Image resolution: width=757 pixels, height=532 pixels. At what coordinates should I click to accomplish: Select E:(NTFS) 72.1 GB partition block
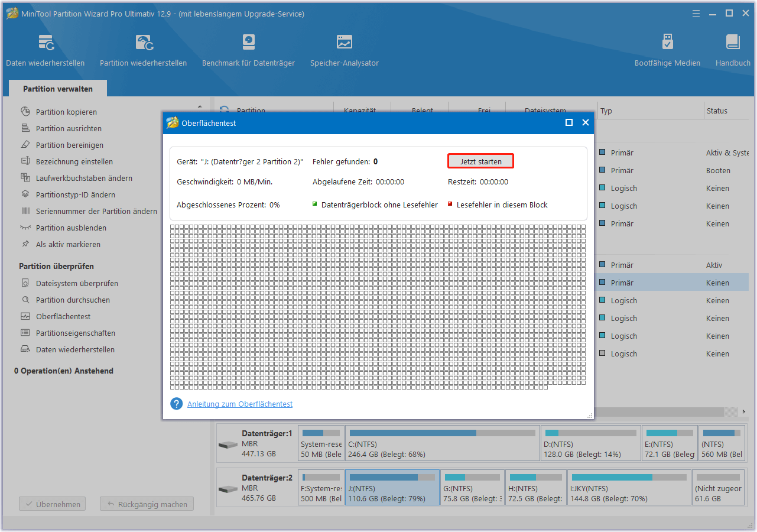[x=669, y=443]
